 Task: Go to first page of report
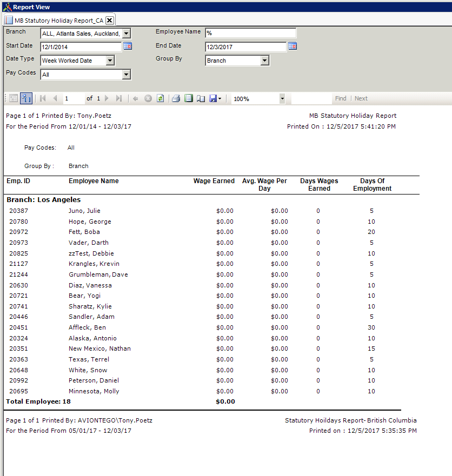tap(43, 98)
